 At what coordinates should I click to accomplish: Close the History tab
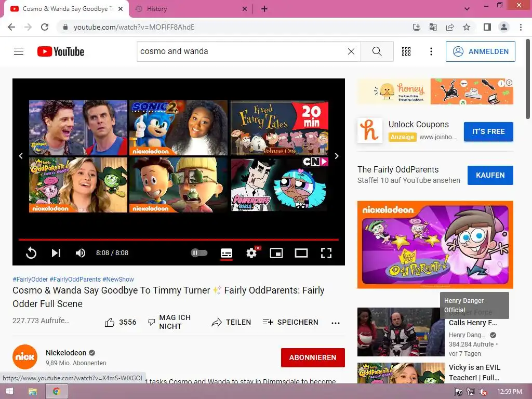[x=244, y=9]
